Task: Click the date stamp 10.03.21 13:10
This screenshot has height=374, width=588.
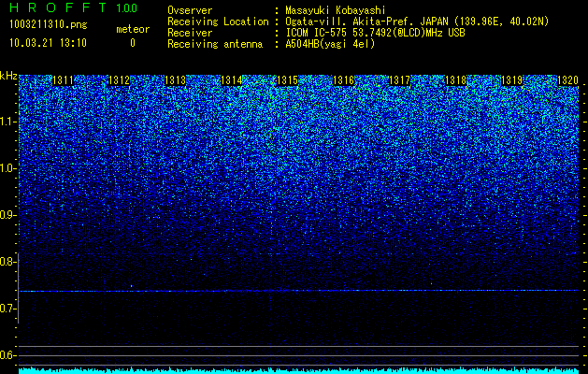Action: (48, 43)
